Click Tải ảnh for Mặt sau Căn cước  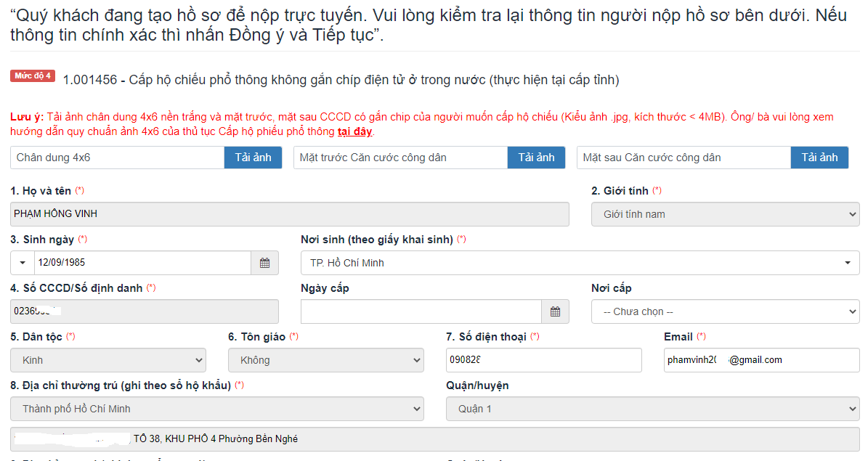pyautogui.click(x=819, y=157)
